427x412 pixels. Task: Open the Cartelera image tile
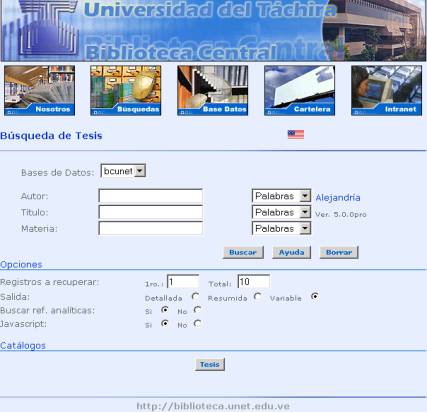coord(299,90)
